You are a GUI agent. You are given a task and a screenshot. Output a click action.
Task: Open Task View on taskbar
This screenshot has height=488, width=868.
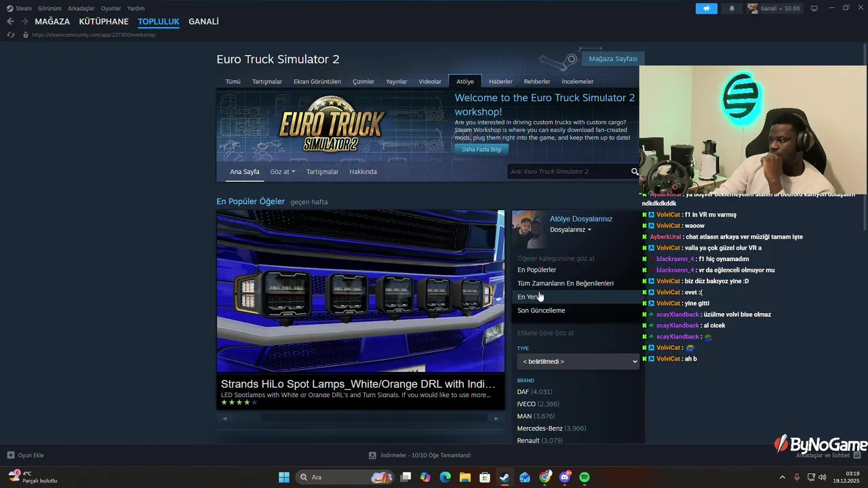pos(406,477)
